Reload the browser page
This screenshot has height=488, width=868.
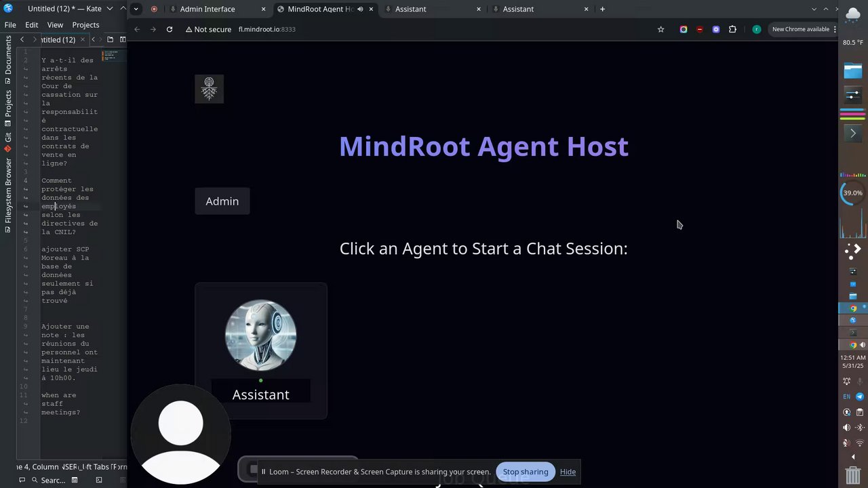click(170, 29)
